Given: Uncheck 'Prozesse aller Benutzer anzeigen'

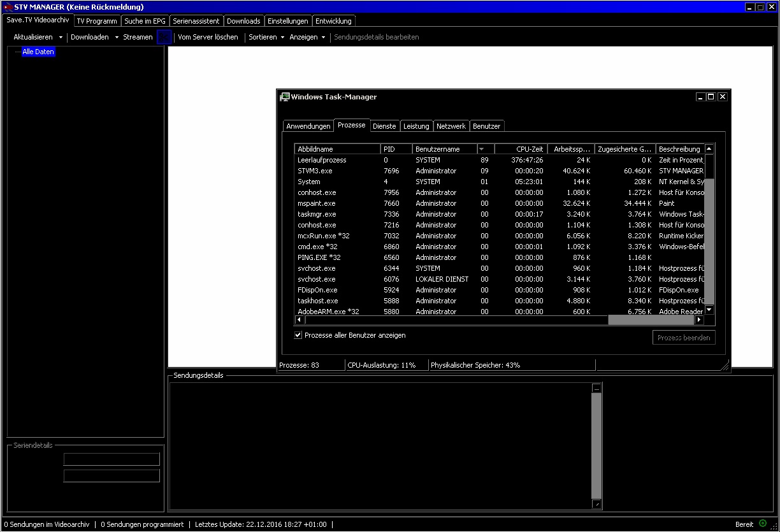Looking at the screenshot, I should [298, 335].
